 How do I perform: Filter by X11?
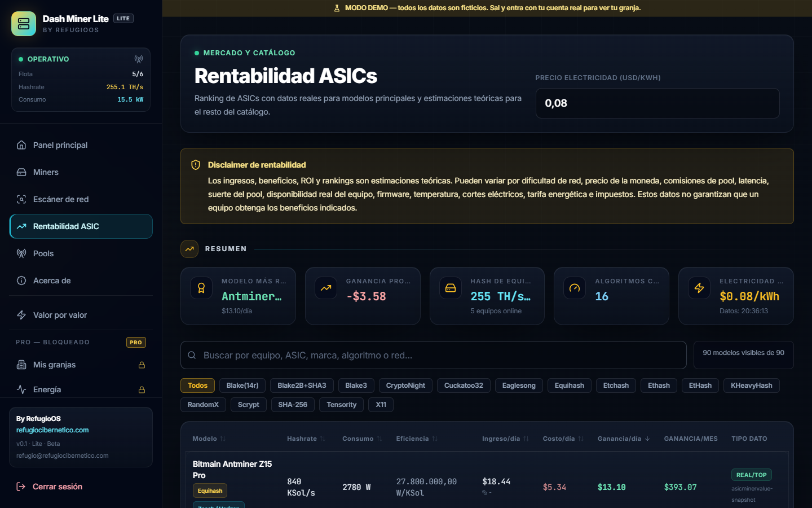pyautogui.click(x=381, y=405)
